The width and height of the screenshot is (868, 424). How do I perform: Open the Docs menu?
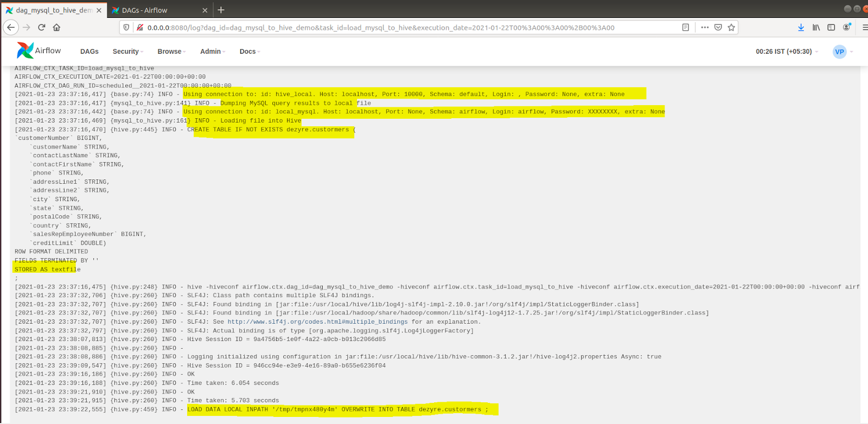(250, 52)
